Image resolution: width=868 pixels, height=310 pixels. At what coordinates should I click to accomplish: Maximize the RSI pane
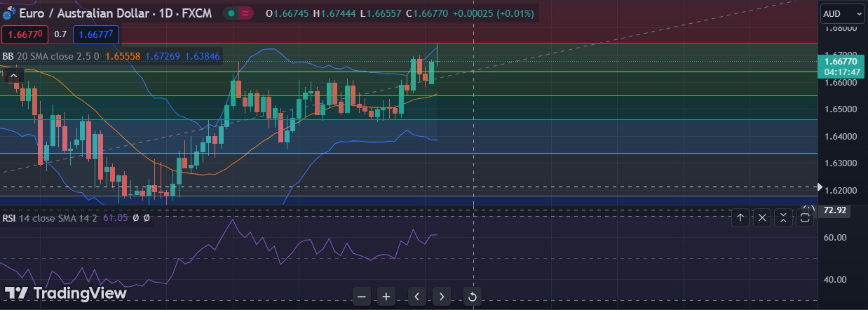tap(806, 218)
